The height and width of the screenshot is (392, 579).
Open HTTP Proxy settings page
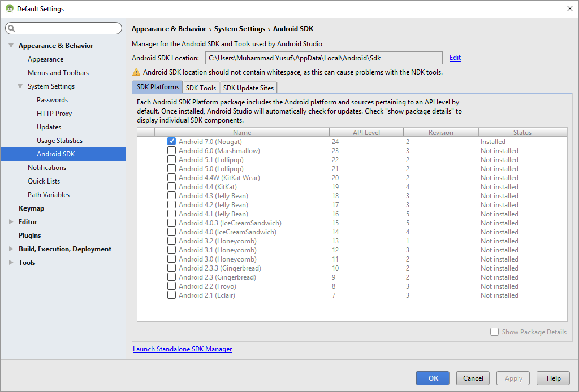[54, 114]
